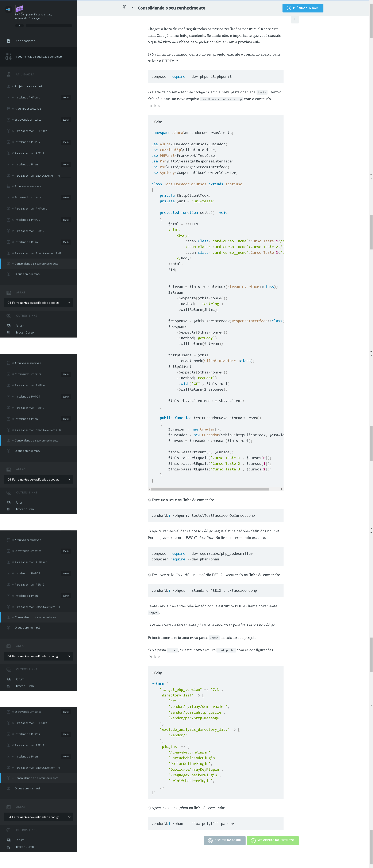The height and width of the screenshot is (868, 373).
Task: Open the three-dot options menu below Próxima Atividade
Action: pyautogui.click(x=295, y=20)
